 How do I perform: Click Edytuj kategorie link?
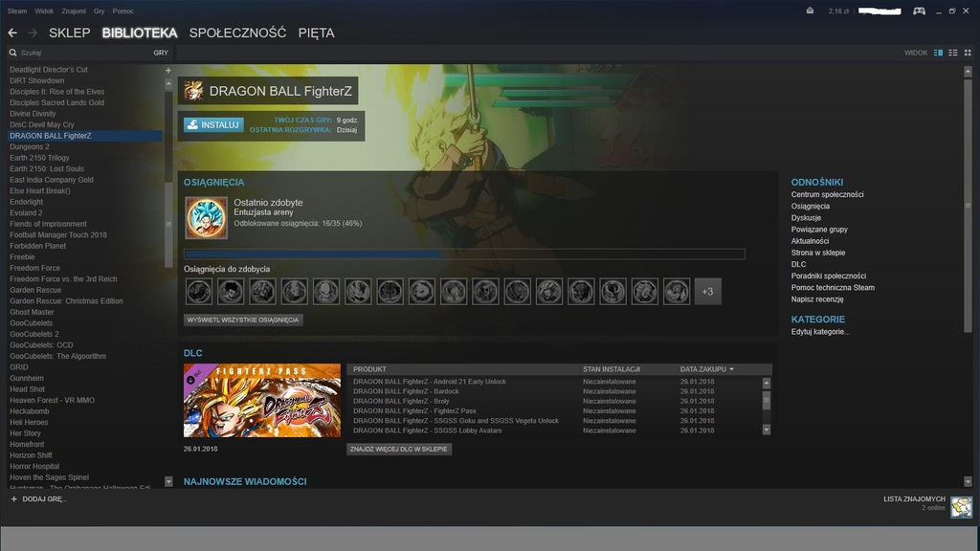pyautogui.click(x=820, y=332)
